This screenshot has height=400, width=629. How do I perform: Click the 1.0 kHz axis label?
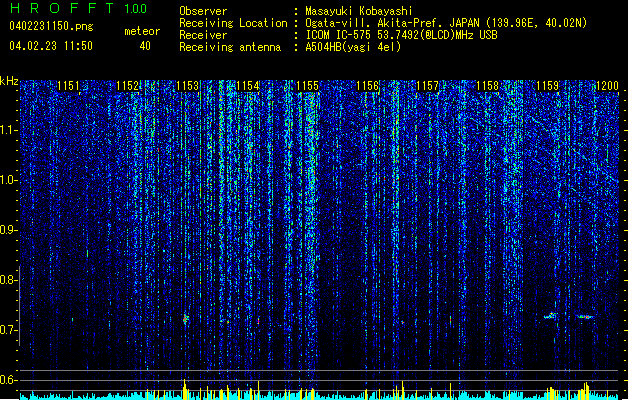pos(8,180)
